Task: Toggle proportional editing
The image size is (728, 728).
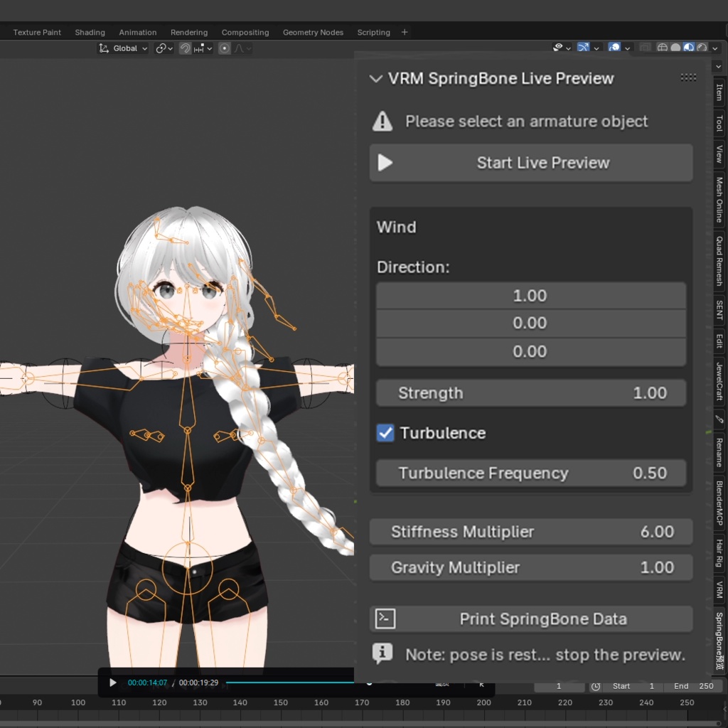Action: [x=224, y=48]
